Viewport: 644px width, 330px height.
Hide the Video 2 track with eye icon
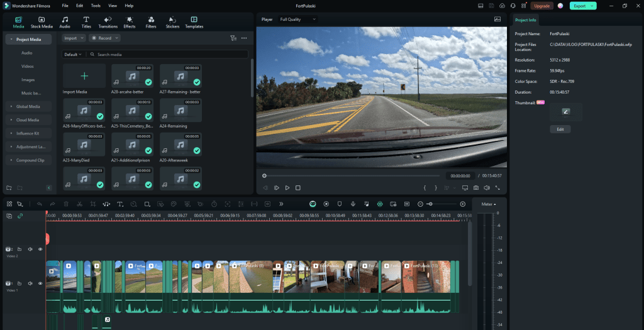[40, 249]
